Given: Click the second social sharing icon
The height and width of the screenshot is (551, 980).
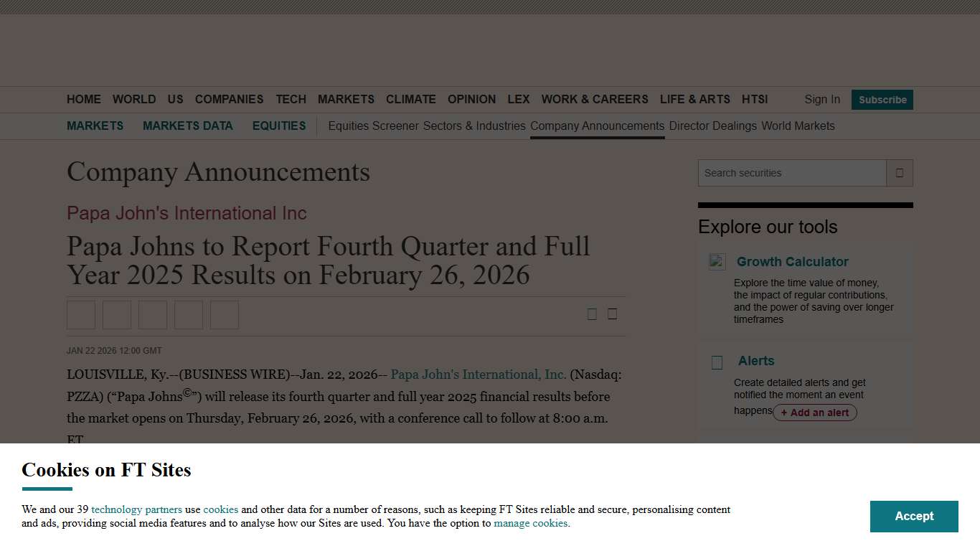Looking at the screenshot, I should coord(117,314).
